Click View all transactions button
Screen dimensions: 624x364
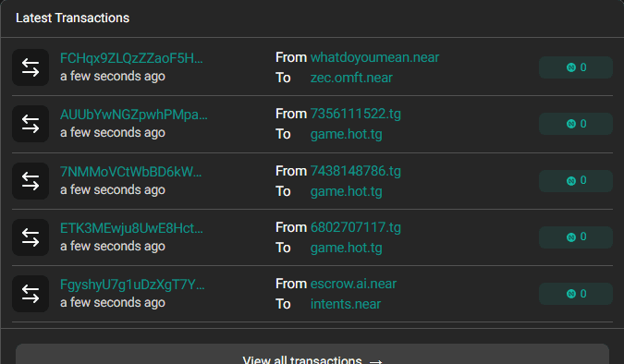click(x=312, y=355)
